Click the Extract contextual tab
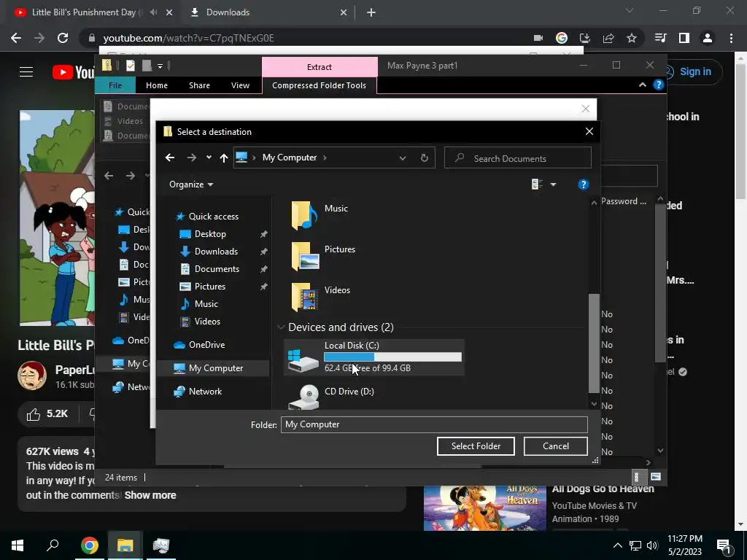Image resolution: width=747 pixels, height=560 pixels. point(320,67)
